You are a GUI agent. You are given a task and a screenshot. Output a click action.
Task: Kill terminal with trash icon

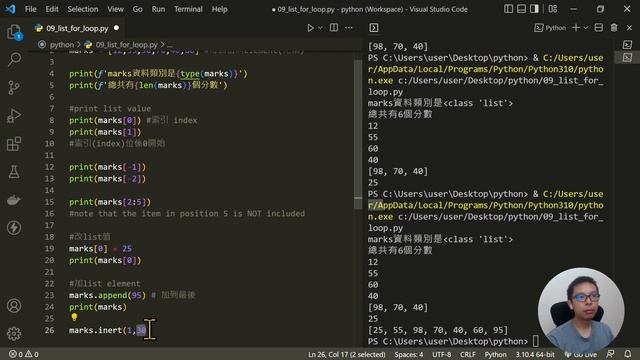pos(614,28)
